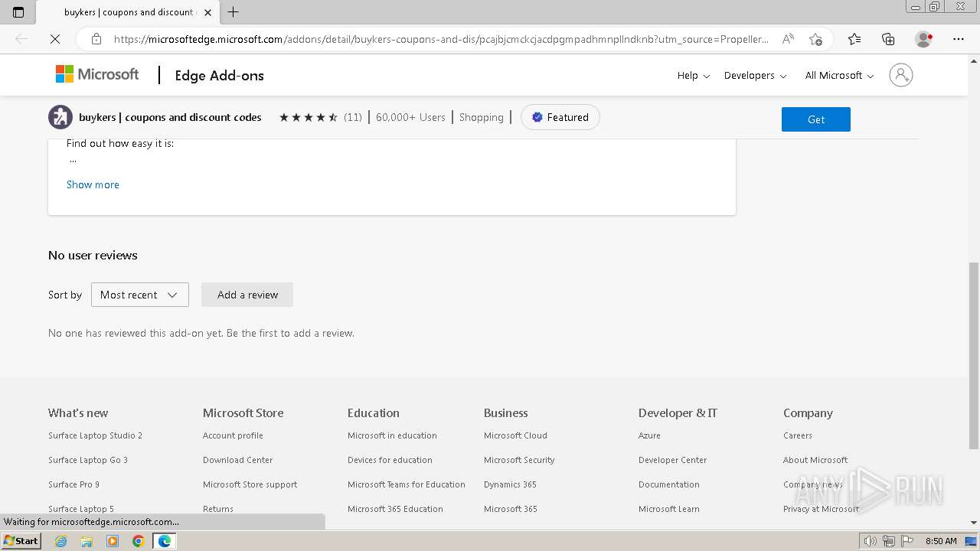Click the browser profile avatar icon

tap(923, 39)
